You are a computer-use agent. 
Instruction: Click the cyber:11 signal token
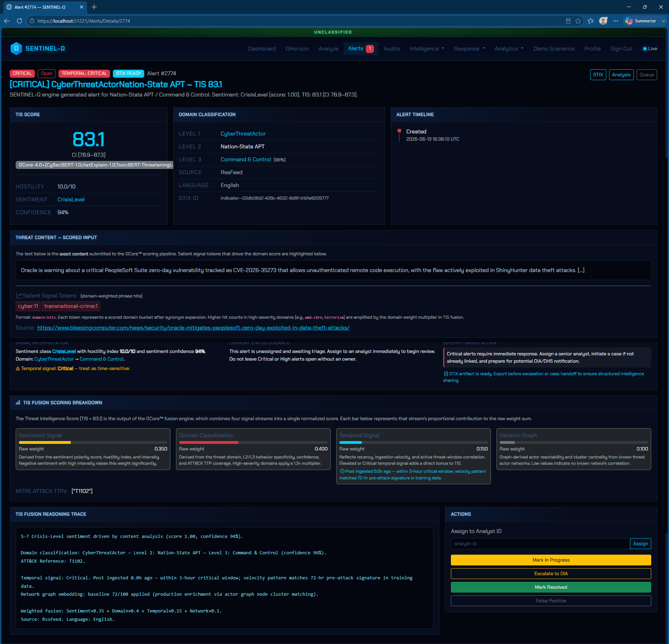pyautogui.click(x=28, y=306)
